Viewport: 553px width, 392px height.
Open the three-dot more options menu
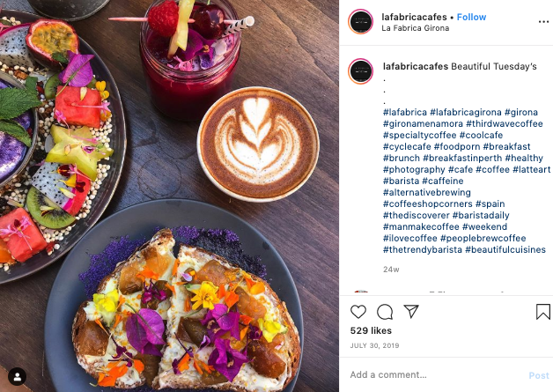(x=543, y=22)
